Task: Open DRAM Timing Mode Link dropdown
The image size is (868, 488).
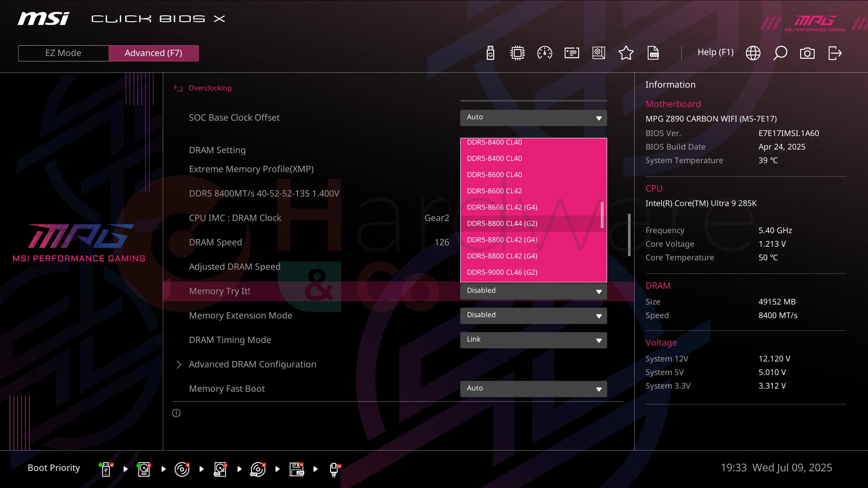Action: pyautogui.click(x=533, y=340)
